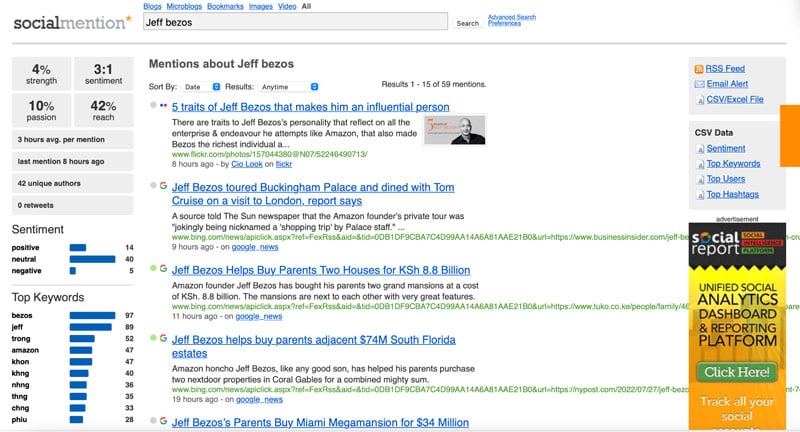800x432 pixels.
Task: Switch to the Microblogs search tab
Action: click(x=184, y=6)
